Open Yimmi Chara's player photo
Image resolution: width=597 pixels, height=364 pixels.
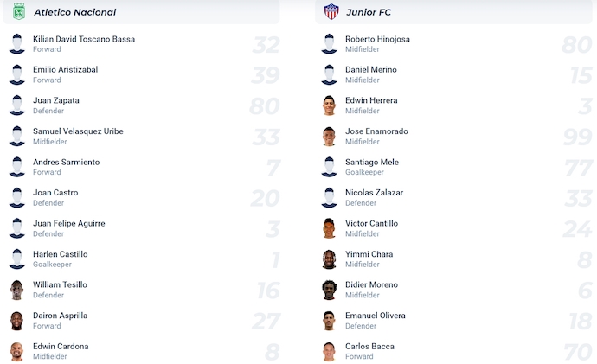329,259
